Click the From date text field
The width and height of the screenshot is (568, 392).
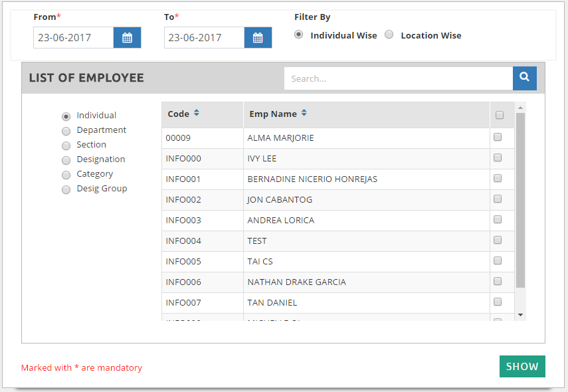[73, 38]
